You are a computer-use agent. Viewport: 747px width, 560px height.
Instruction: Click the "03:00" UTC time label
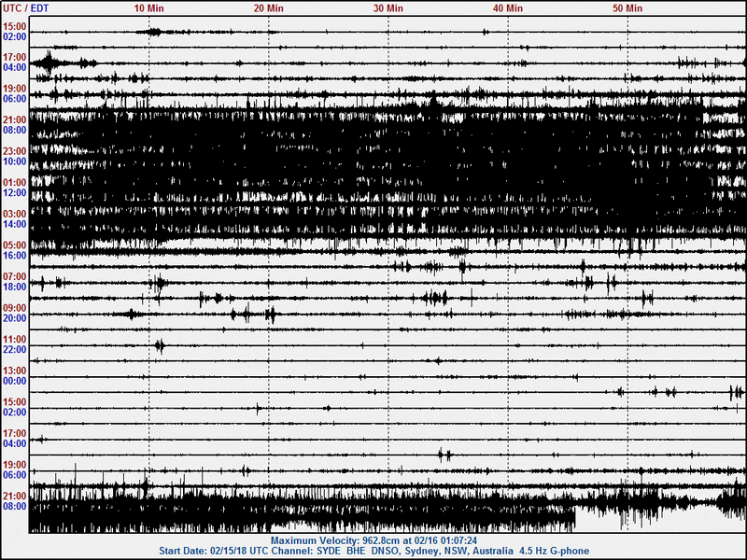tap(15, 215)
